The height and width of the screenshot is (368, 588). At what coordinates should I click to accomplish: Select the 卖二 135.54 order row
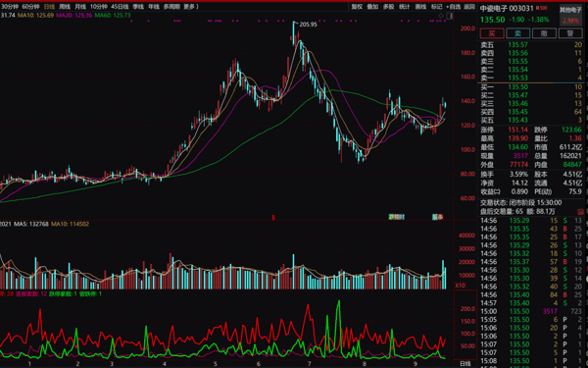[531, 70]
